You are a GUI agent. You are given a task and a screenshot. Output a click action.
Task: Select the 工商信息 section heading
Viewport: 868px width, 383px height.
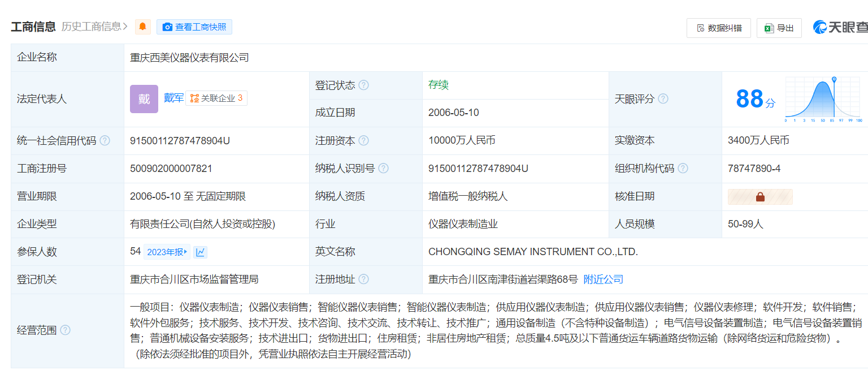coord(33,26)
